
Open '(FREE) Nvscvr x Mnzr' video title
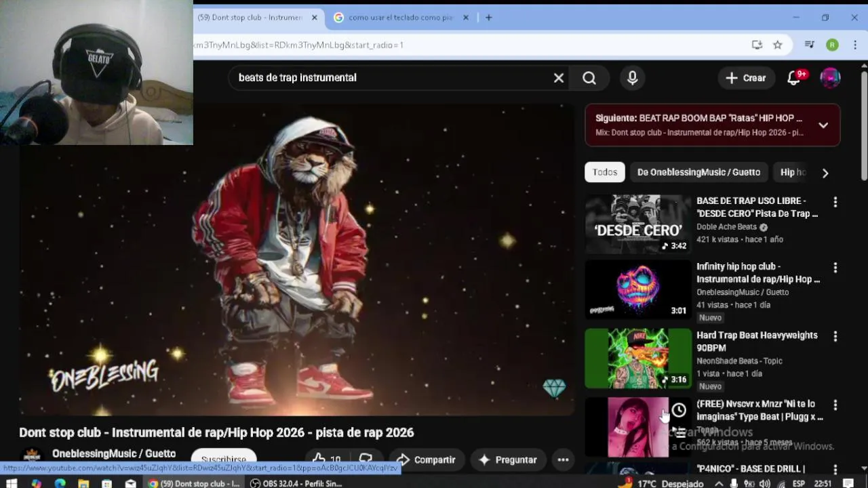point(759,410)
